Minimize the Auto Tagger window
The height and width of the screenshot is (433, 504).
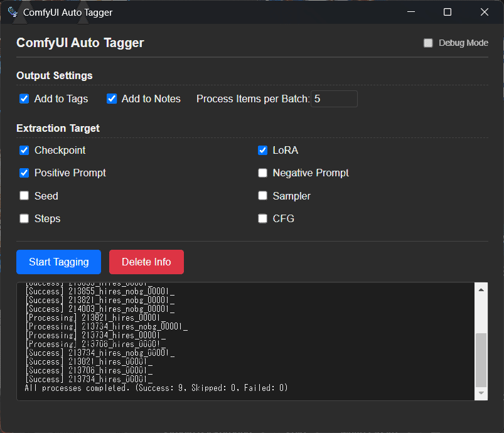pyautogui.click(x=411, y=12)
